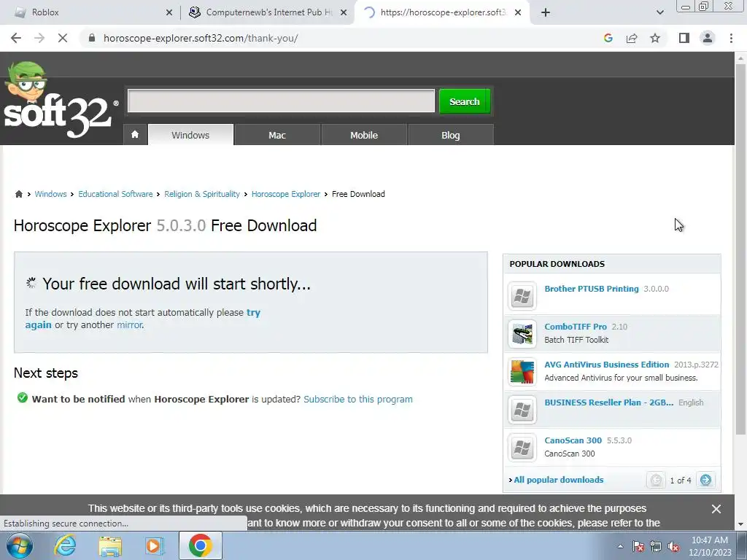
Task: Open AVG AntiVirus Business Edition link
Action: tap(606, 365)
